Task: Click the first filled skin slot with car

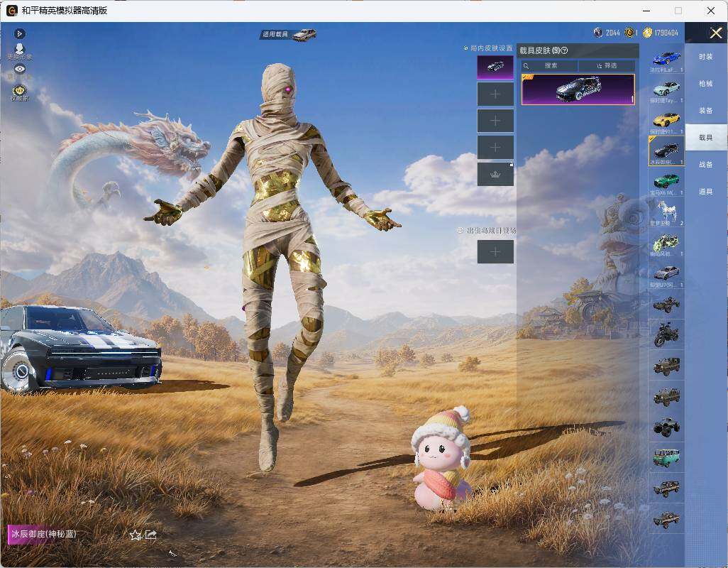Action: click(495, 67)
